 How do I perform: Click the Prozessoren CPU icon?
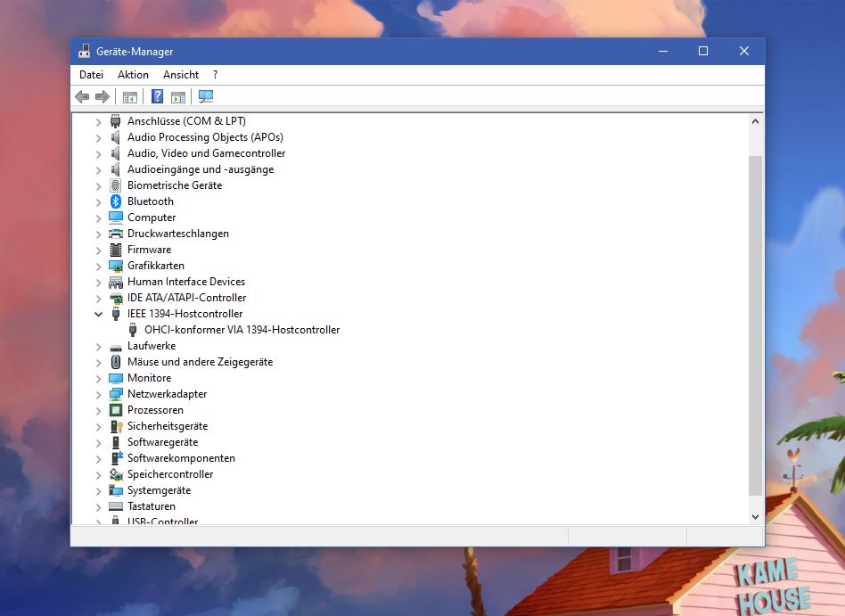coord(115,410)
